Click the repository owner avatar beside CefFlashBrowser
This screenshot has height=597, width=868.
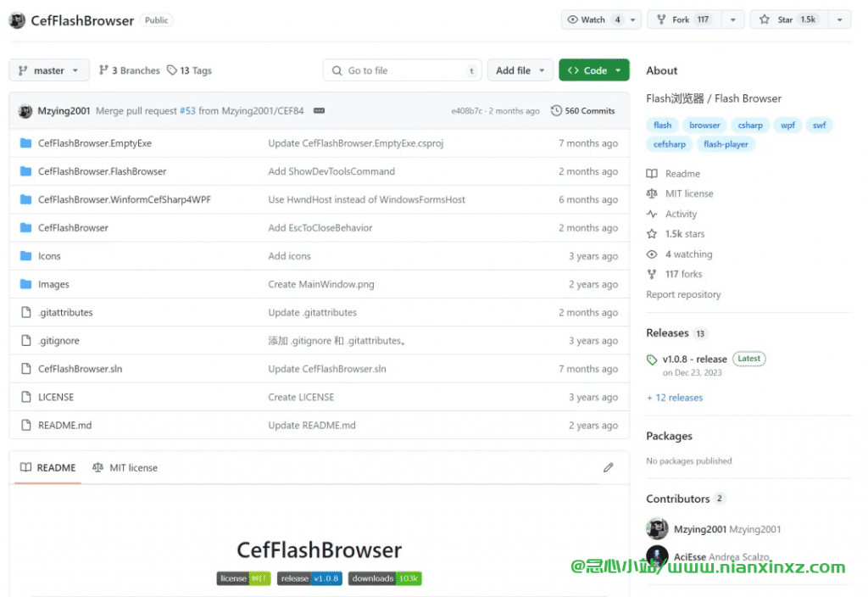point(17,20)
